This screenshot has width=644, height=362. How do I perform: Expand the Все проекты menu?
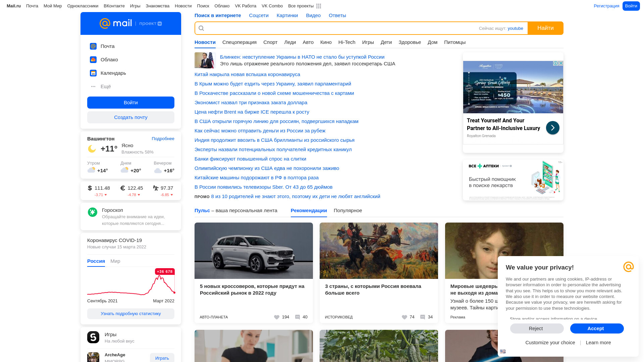tap(304, 6)
